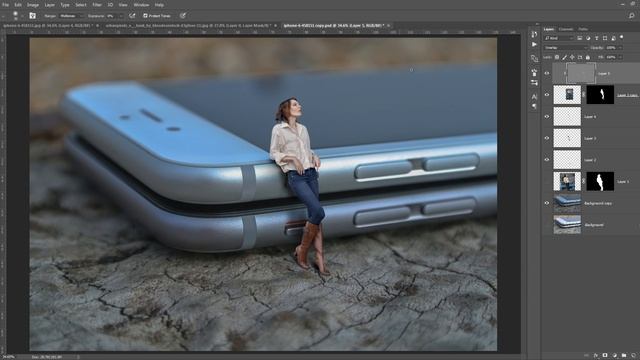Open the History panel icon
Image resolution: width=640 pixels, height=360 pixels.
click(x=534, y=34)
